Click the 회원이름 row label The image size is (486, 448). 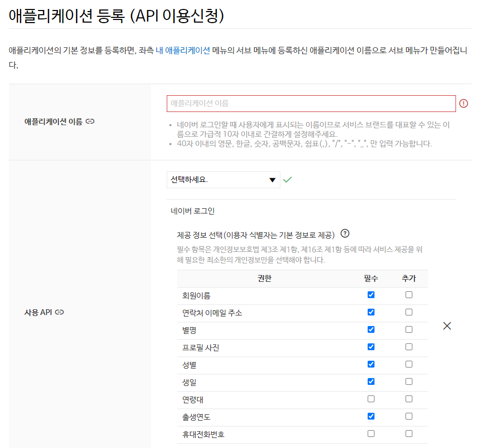pyautogui.click(x=196, y=296)
